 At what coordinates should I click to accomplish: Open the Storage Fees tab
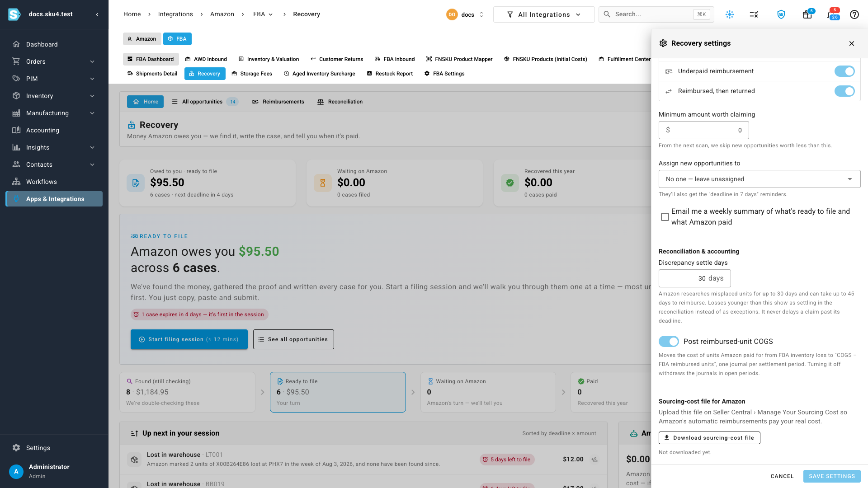click(252, 74)
